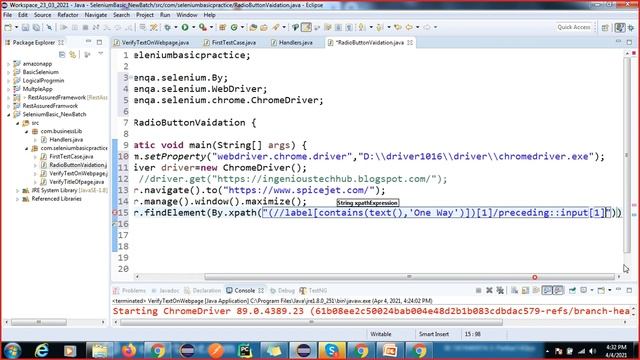
Task: Click the Back navigation arrow icon
Action: click(x=409, y=27)
